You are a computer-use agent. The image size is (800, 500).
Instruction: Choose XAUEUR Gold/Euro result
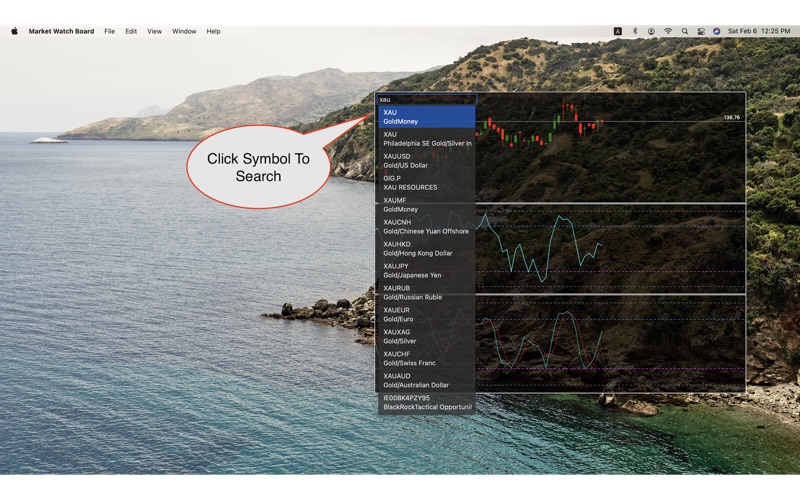pos(426,314)
